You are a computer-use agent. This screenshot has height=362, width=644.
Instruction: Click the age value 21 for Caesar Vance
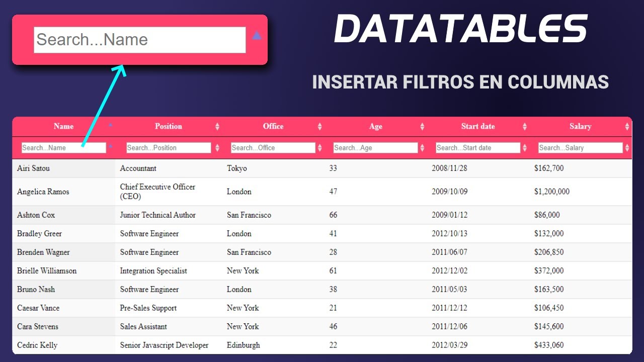coord(333,308)
